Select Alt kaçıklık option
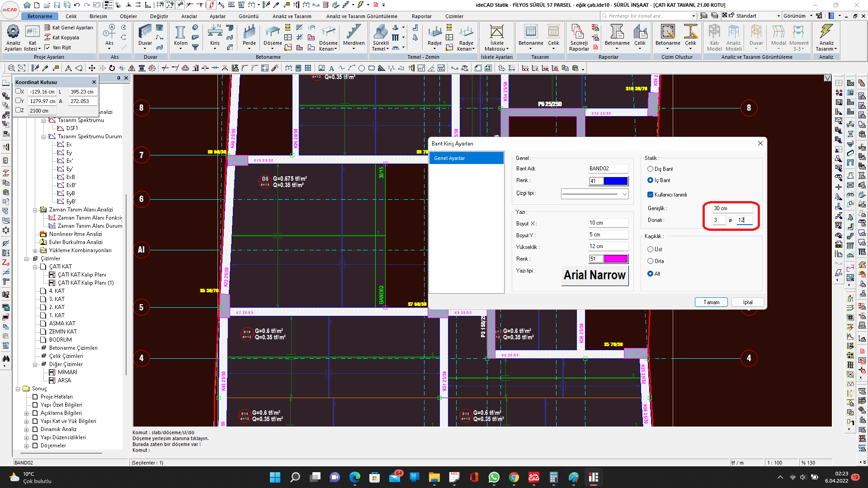This screenshot has width=868, height=488. (650, 274)
